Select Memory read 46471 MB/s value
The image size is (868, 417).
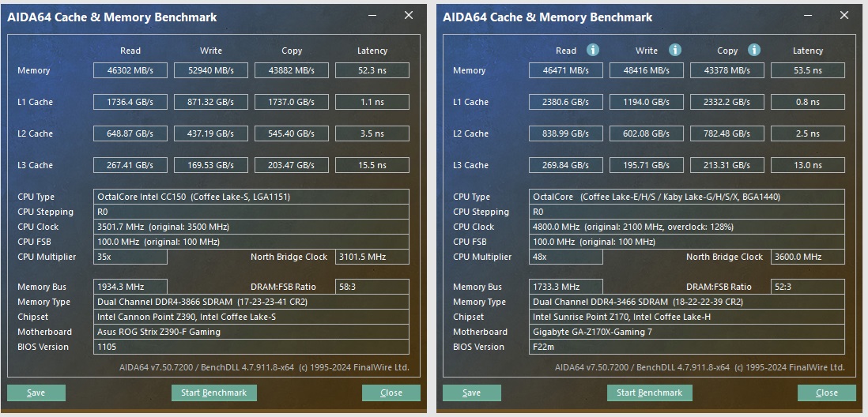[x=566, y=70]
